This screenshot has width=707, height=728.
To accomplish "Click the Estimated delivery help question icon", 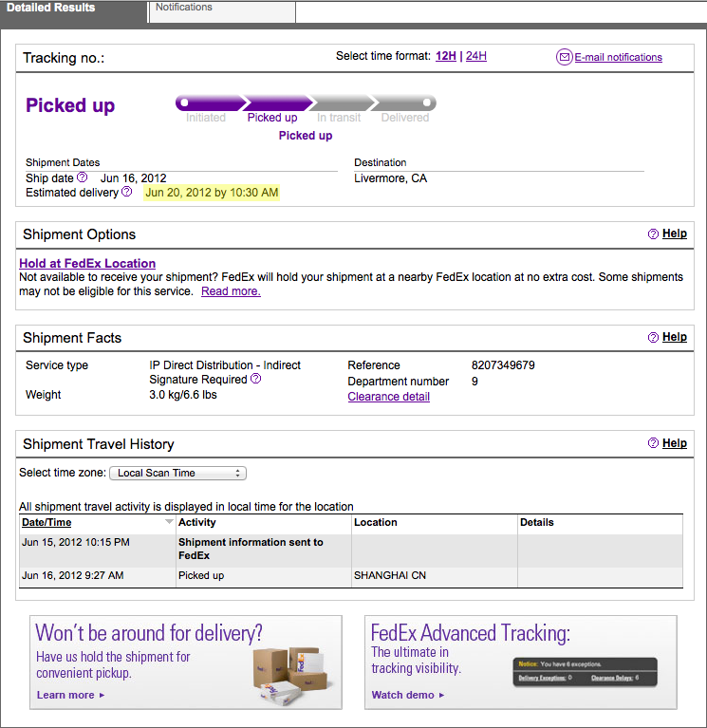I will [127, 192].
